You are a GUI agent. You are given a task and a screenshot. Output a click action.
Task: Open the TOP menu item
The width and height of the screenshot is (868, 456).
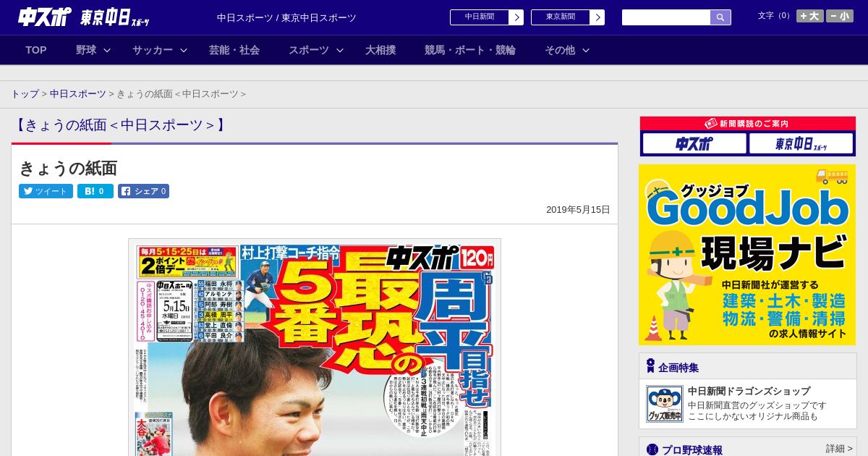36,50
